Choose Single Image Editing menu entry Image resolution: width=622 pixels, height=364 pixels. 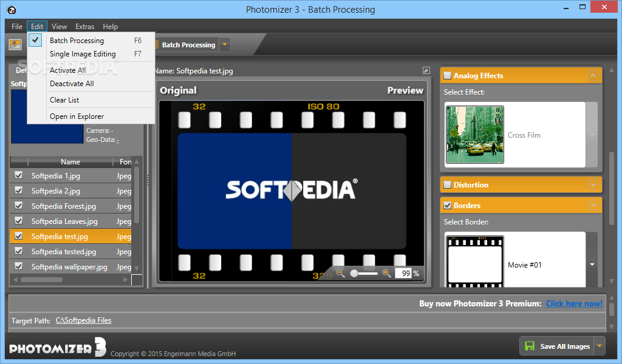tap(91, 54)
